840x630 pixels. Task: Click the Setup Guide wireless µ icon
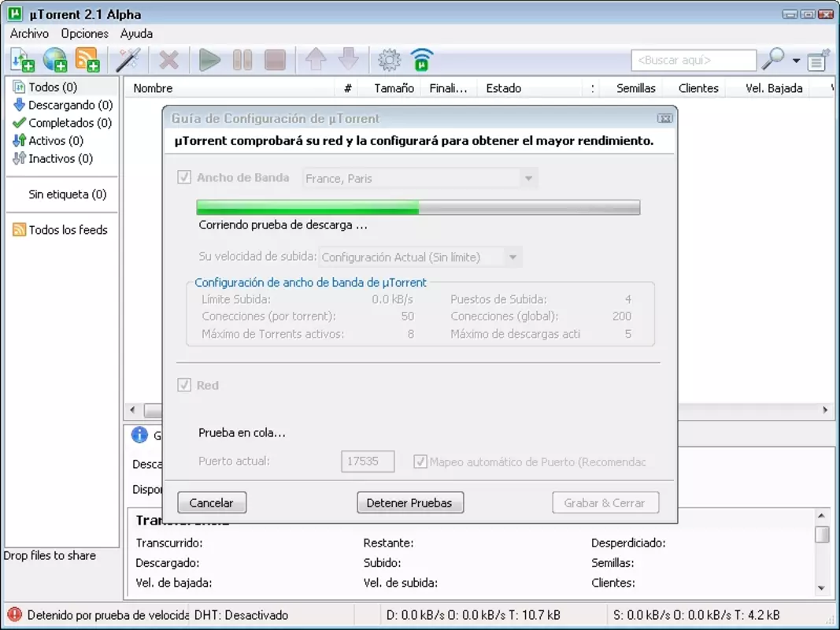pyautogui.click(x=422, y=60)
